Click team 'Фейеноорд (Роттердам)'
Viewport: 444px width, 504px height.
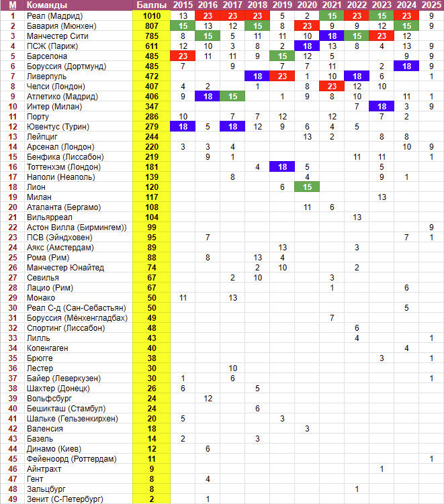click(71, 459)
